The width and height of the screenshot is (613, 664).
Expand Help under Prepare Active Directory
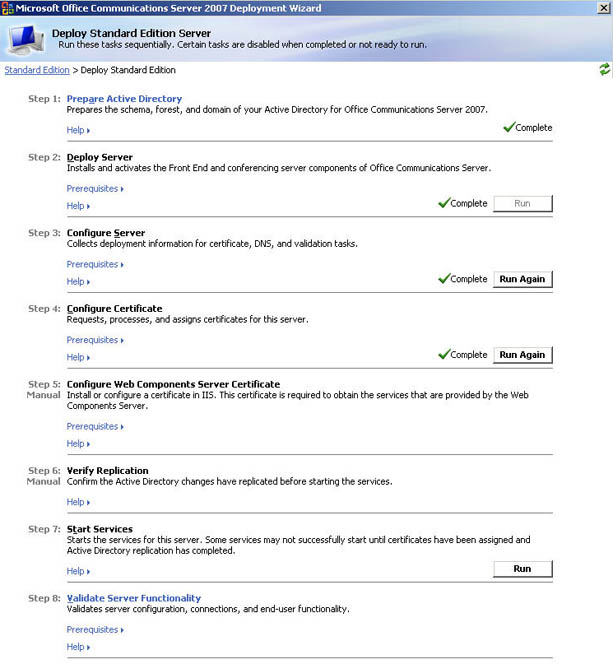(77, 130)
